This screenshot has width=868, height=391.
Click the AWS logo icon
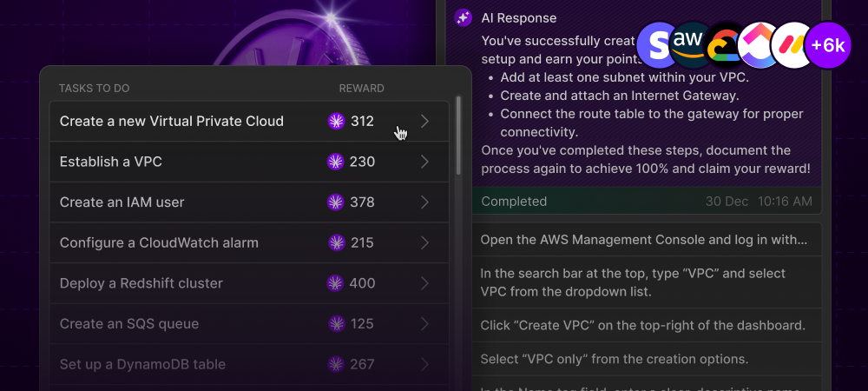tap(690, 45)
